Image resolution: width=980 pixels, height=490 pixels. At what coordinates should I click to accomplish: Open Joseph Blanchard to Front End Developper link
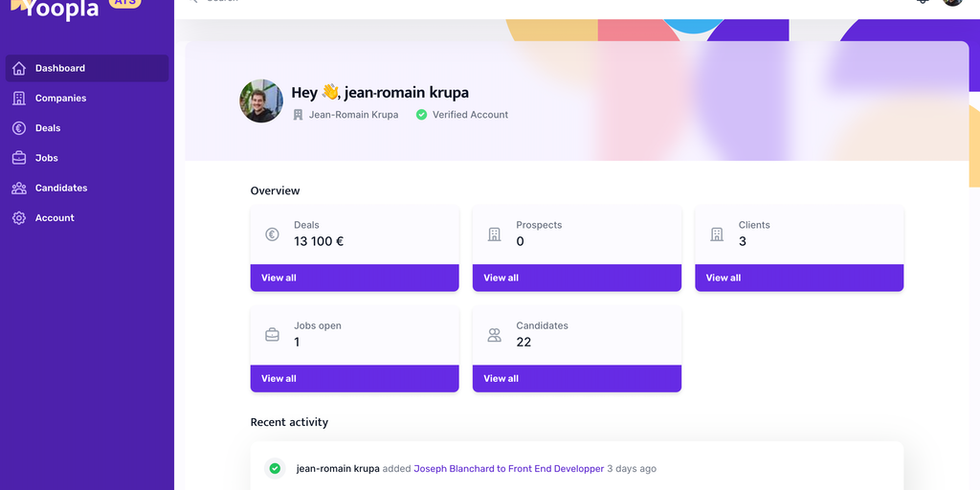click(508, 469)
